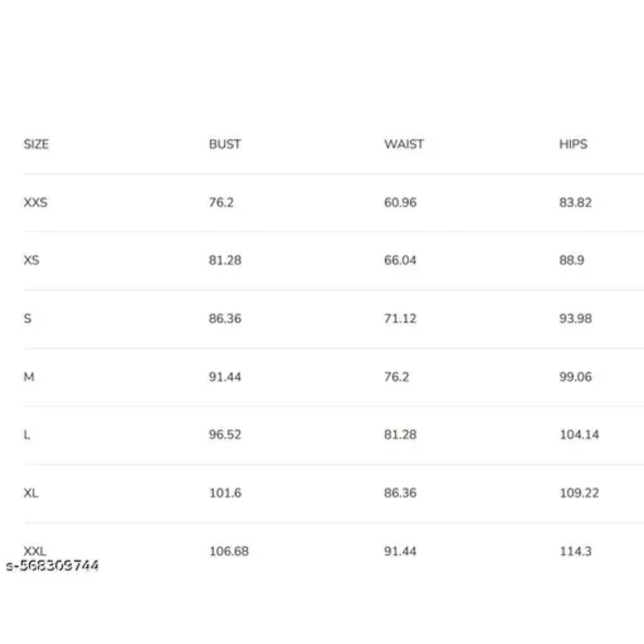Select the XXS size row label
Image resolution: width=644 pixels, height=644 pixels.
(x=35, y=203)
